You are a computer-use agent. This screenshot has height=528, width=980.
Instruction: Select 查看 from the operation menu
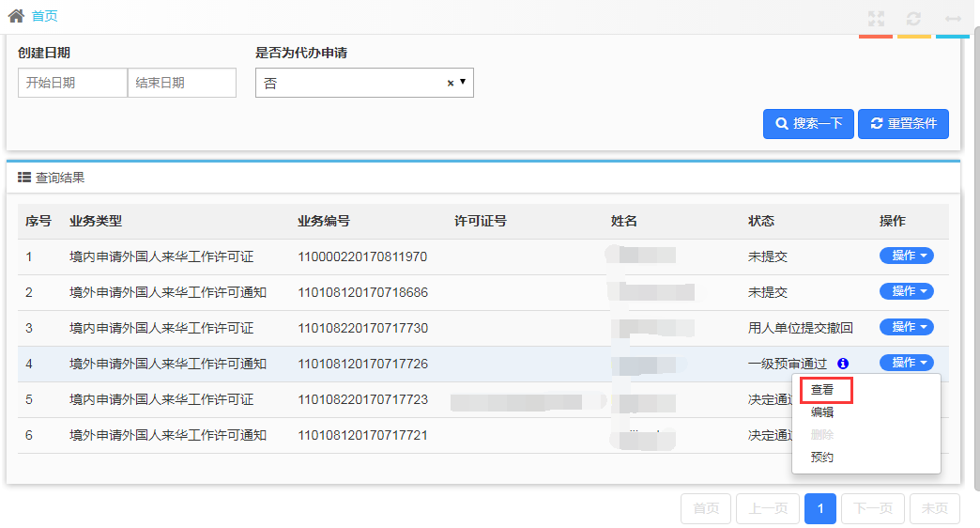pyautogui.click(x=822, y=389)
